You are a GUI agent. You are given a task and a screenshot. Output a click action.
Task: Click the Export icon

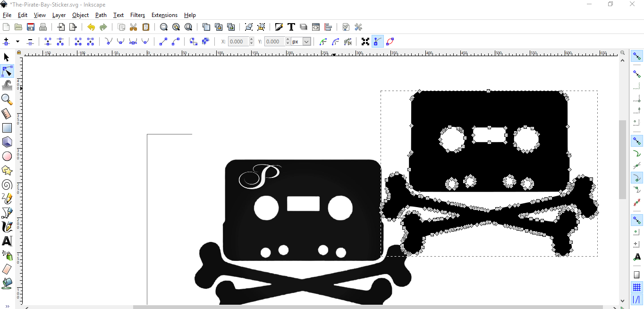pos(73,27)
